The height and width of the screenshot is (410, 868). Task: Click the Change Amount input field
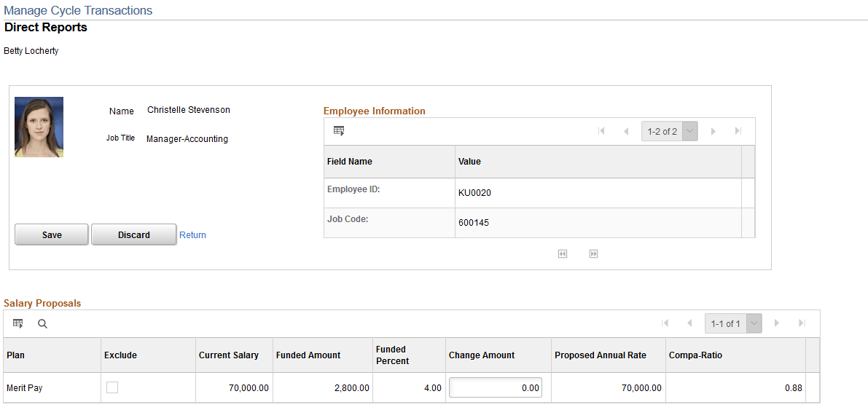(x=496, y=388)
